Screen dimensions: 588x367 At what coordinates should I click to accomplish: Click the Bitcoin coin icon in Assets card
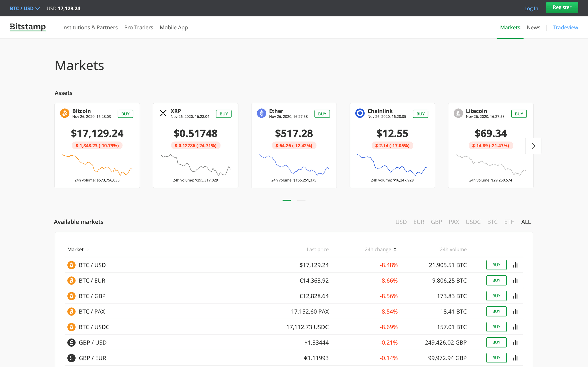pos(65,113)
